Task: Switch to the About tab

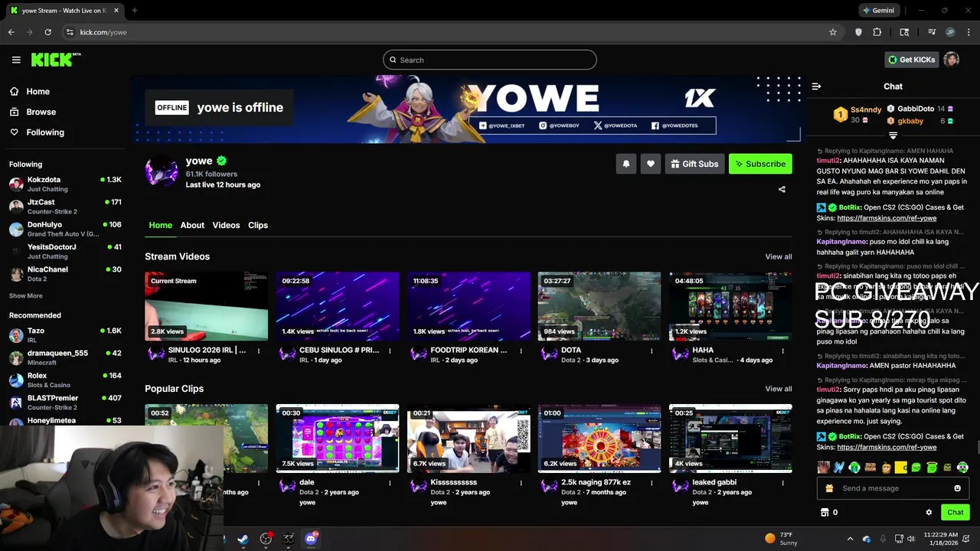Action: point(192,225)
